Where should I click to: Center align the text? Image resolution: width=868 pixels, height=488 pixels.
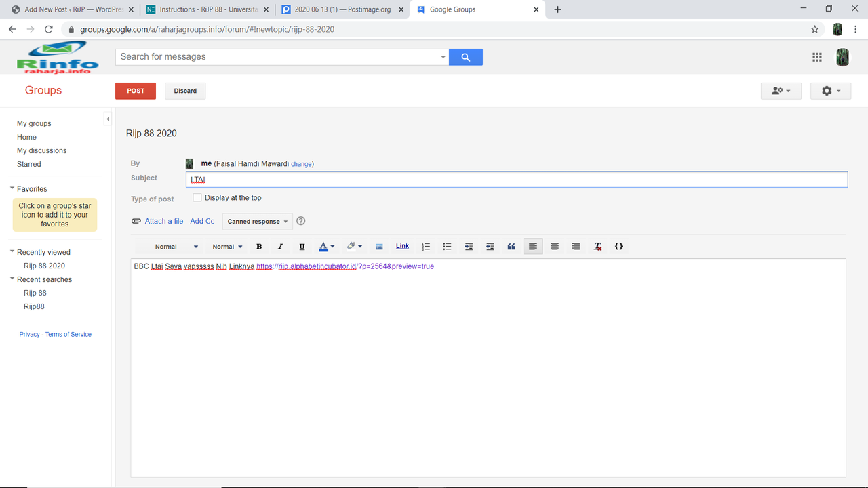click(555, 247)
